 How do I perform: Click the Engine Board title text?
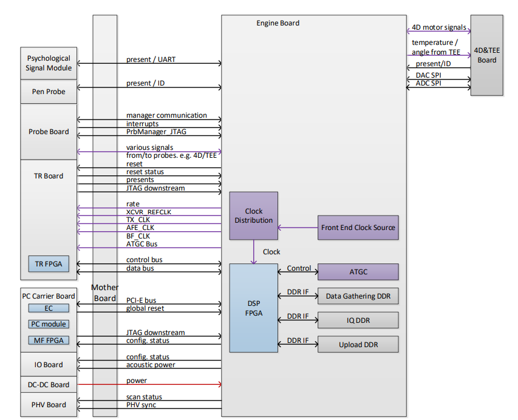click(278, 23)
